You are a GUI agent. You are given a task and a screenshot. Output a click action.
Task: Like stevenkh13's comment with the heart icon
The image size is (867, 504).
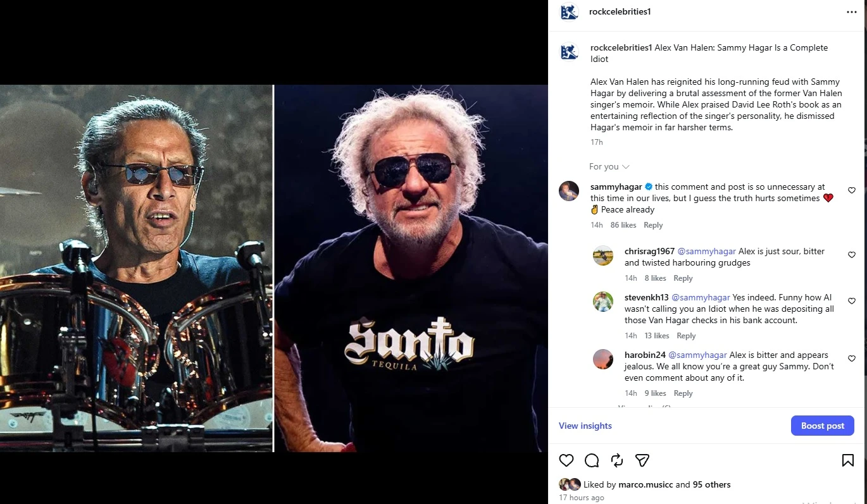(852, 300)
